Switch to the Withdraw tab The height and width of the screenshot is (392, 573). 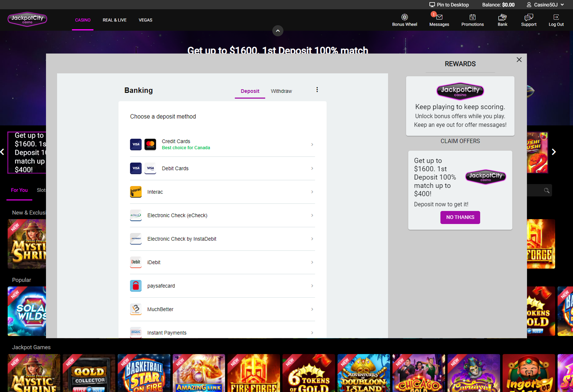[x=281, y=91]
